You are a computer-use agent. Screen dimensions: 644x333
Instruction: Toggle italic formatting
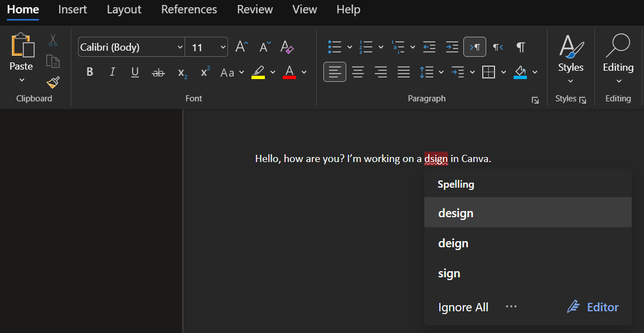click(x=113, y=72)
